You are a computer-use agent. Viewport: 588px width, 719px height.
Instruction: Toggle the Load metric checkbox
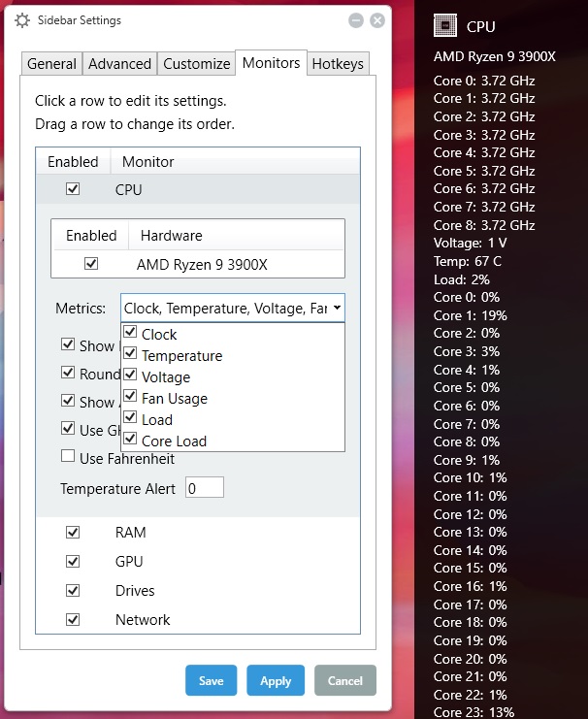(x=130, y=417)
